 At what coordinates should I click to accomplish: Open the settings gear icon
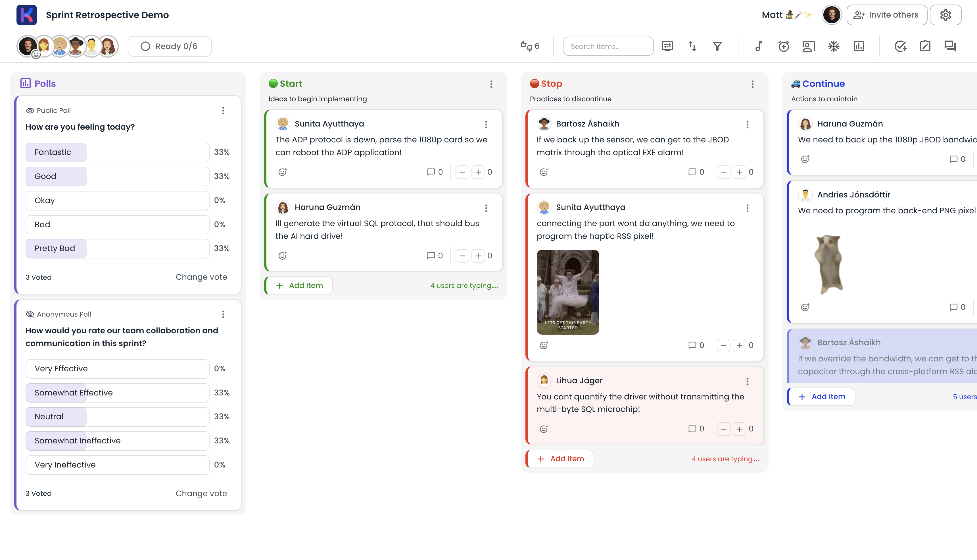coord(945,15)
